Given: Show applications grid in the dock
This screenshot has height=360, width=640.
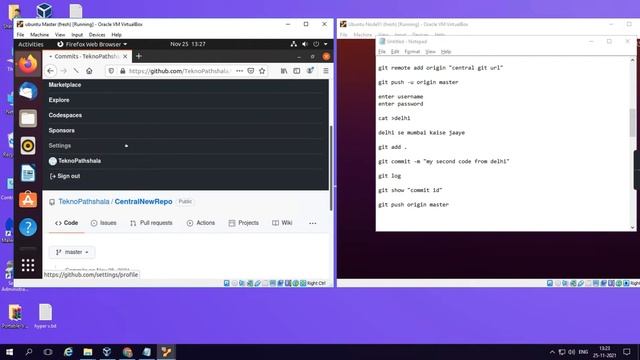Looking at the screenshot, I should click(28, 265).
